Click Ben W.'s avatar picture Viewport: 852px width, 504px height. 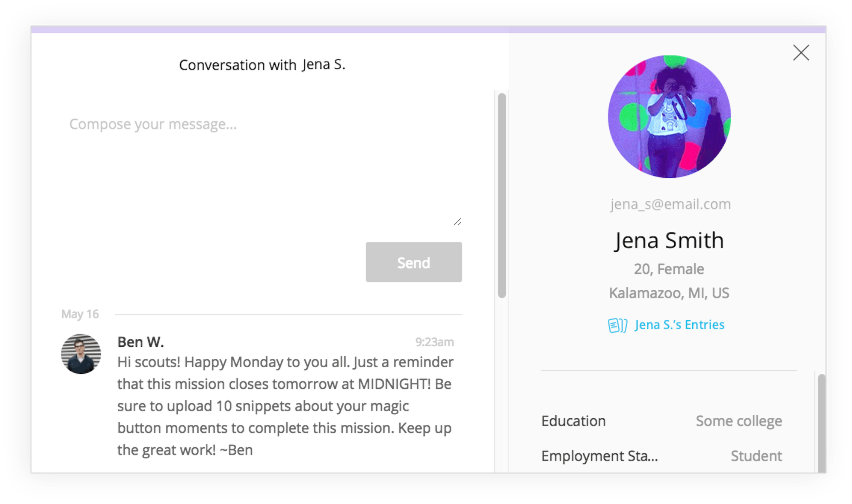tap(81, 354)
